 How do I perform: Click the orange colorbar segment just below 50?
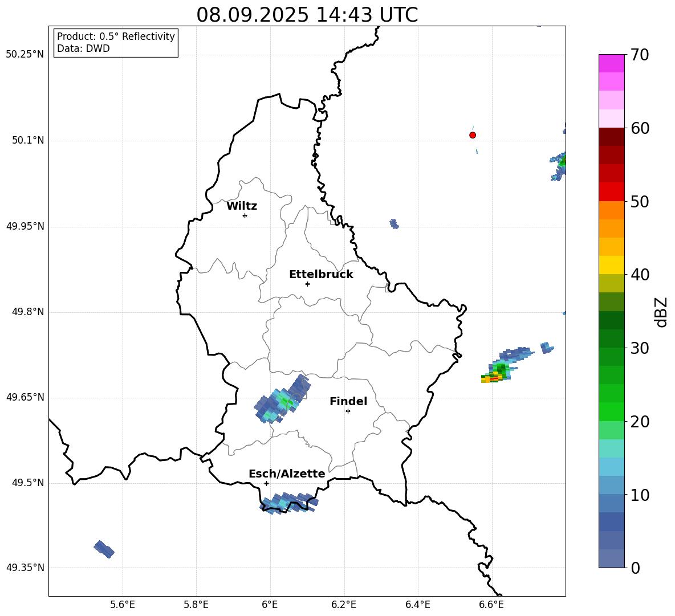tap(612, 210)
